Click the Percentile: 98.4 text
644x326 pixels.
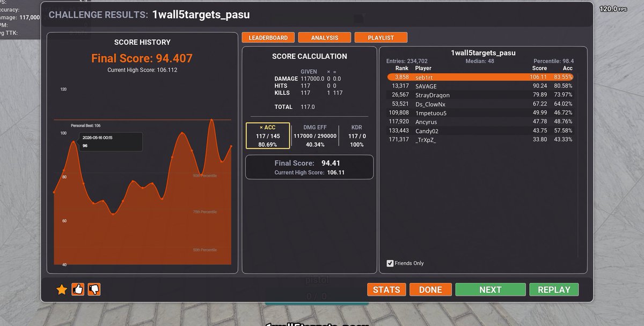pos(553,61)
